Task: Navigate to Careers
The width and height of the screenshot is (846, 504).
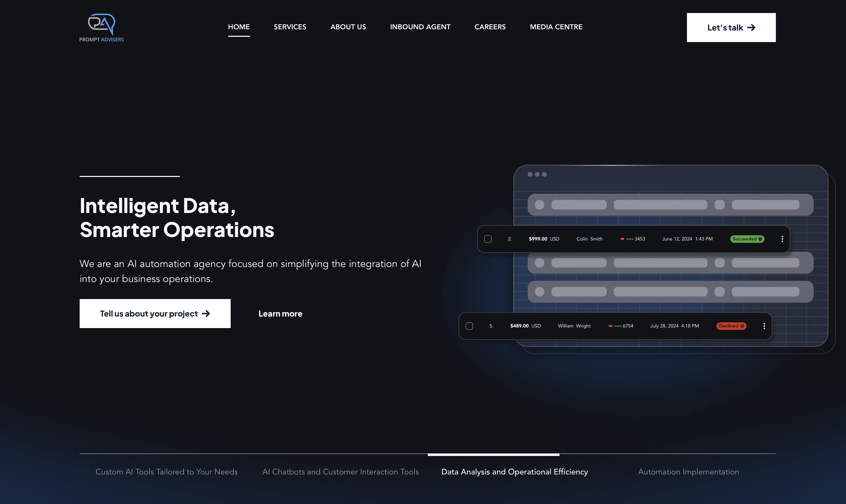Action: pos(490,27)
